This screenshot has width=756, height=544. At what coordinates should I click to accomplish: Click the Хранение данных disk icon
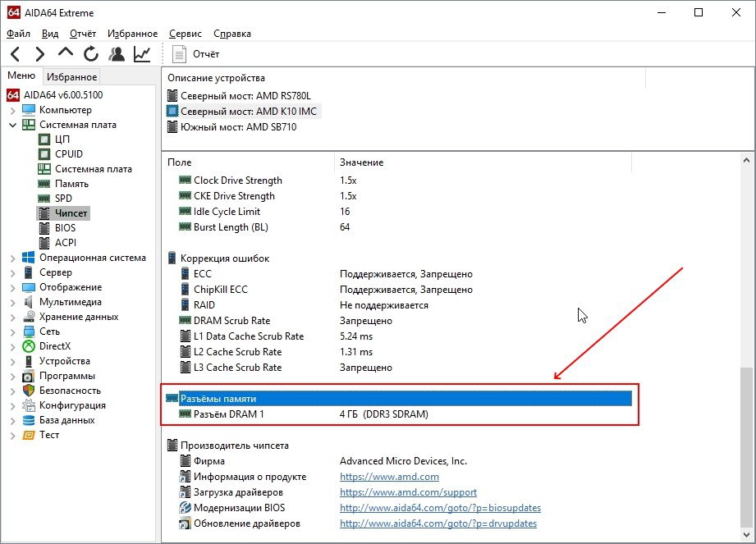[29, 317]
